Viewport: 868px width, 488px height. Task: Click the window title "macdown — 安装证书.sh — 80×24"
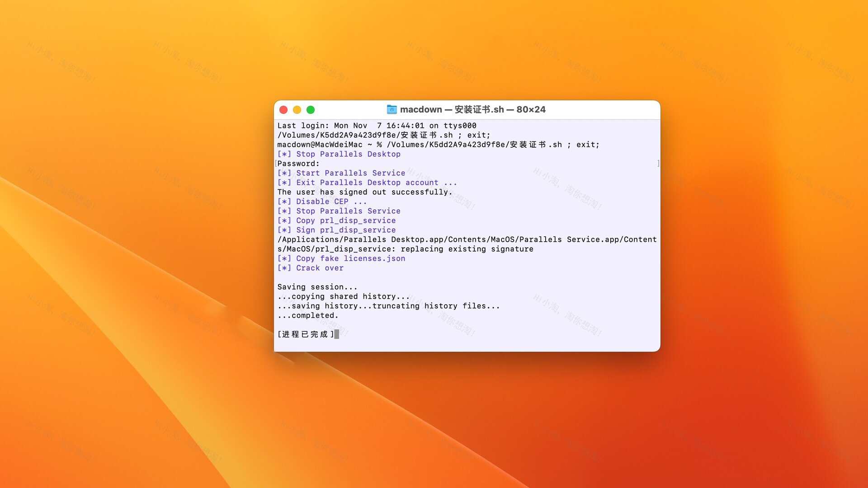[472, 109]
